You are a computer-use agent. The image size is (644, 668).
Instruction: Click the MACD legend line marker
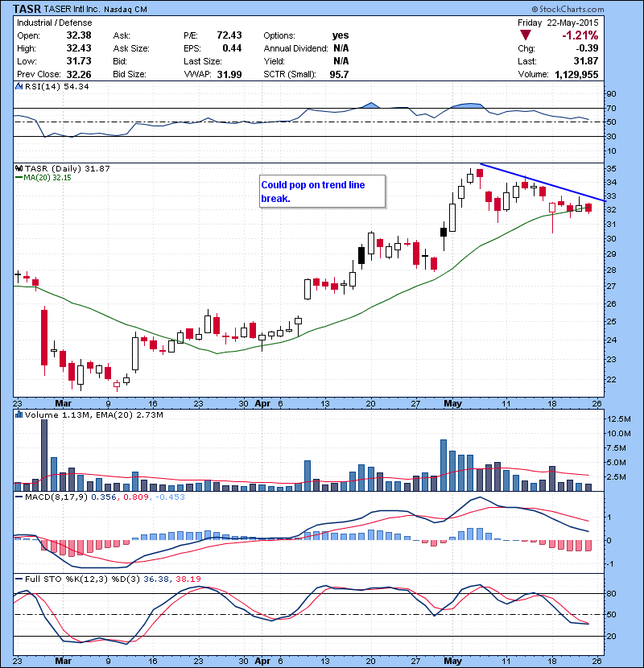(x=19, y=497)
